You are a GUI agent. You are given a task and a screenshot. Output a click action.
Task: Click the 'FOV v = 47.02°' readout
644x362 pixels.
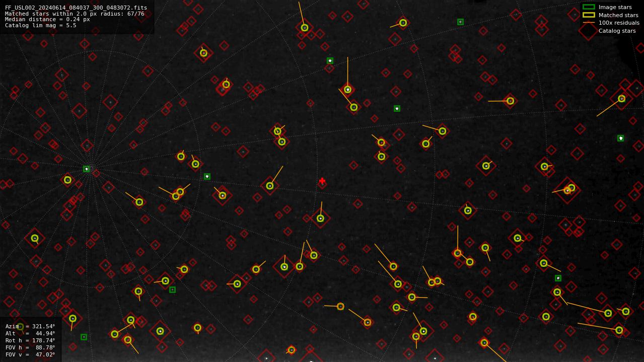(30, 354)
